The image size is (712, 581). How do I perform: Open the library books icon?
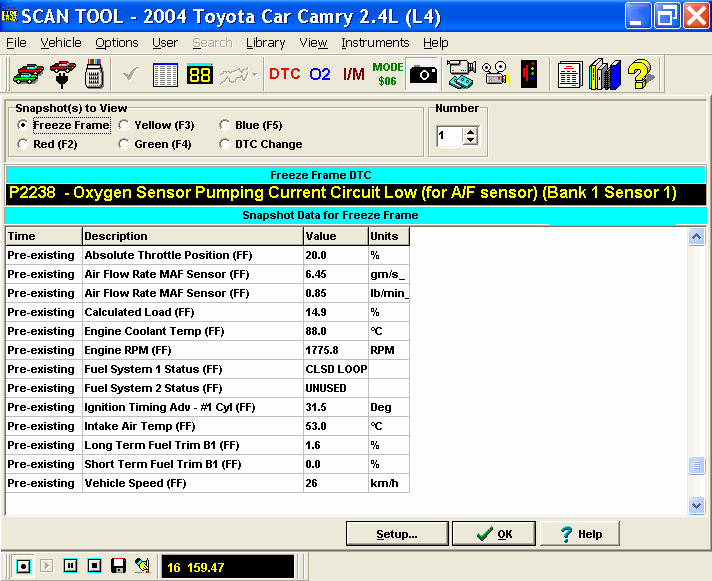pos(605,74)
